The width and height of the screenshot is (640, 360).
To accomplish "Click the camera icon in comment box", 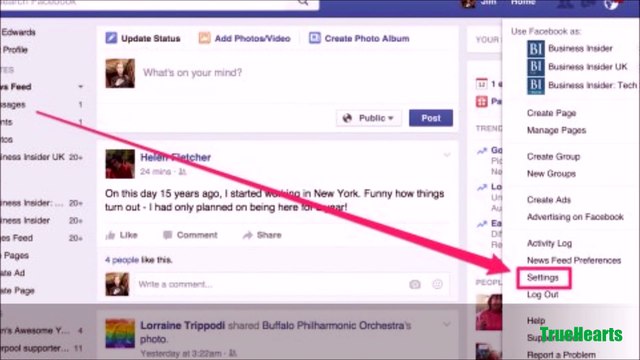I will click(x=415, y=284).
